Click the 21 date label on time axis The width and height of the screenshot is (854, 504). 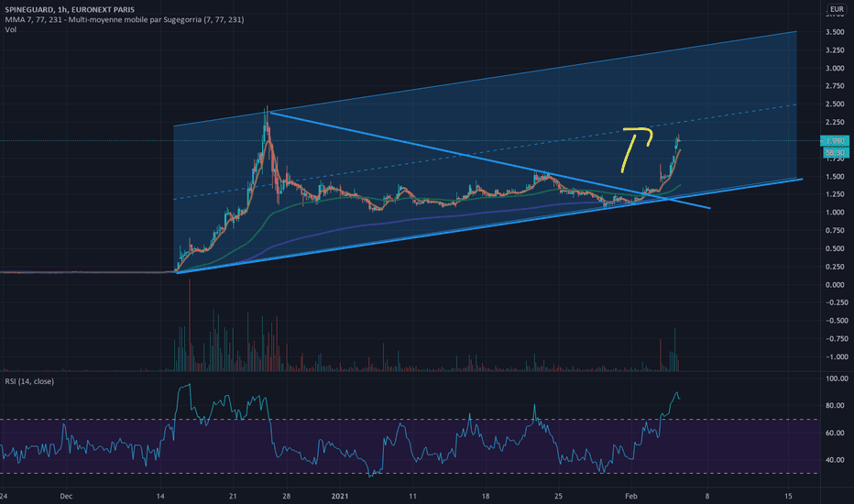point(233,497)
